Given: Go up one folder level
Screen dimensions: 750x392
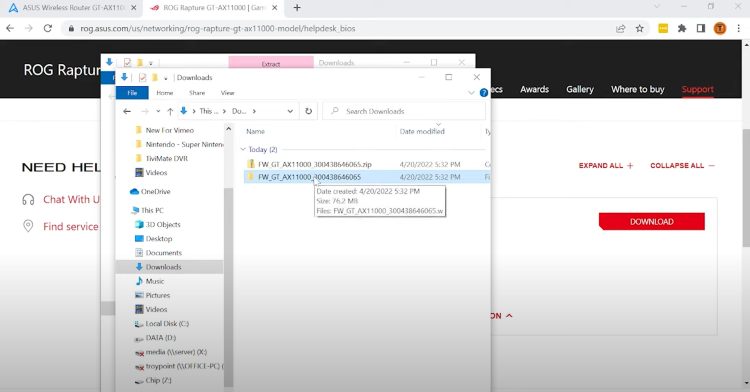Looking at the screenshot, I should point(170,111).
